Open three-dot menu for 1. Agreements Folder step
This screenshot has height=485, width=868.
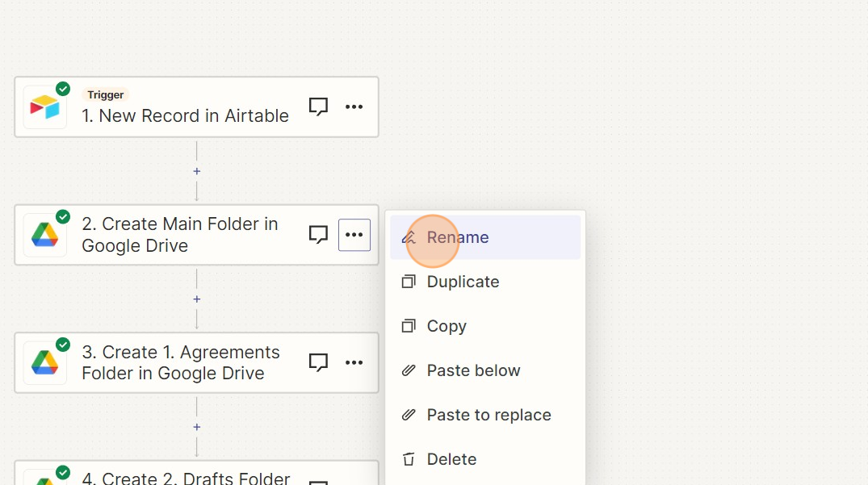[354, 362]
